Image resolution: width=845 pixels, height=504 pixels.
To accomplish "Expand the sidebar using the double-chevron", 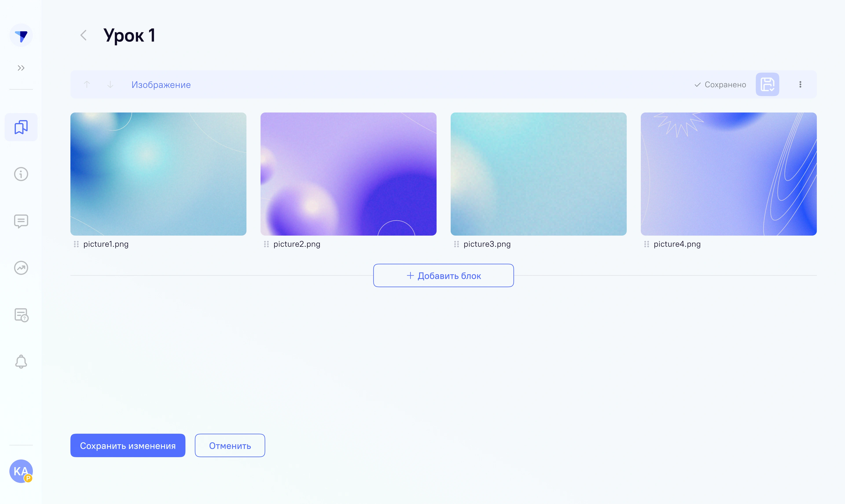I will (21, 67).
